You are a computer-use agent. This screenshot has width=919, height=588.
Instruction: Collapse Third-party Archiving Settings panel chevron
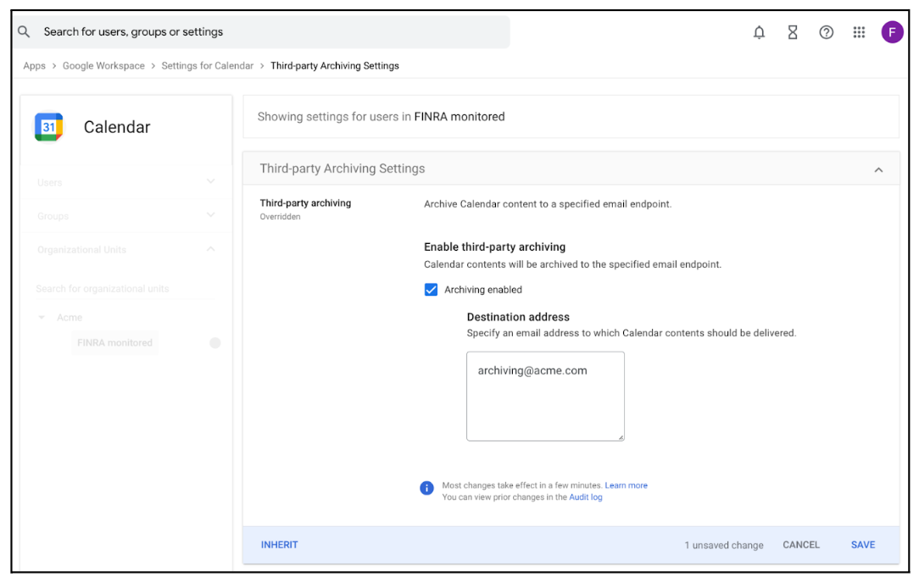pos(878,169)
